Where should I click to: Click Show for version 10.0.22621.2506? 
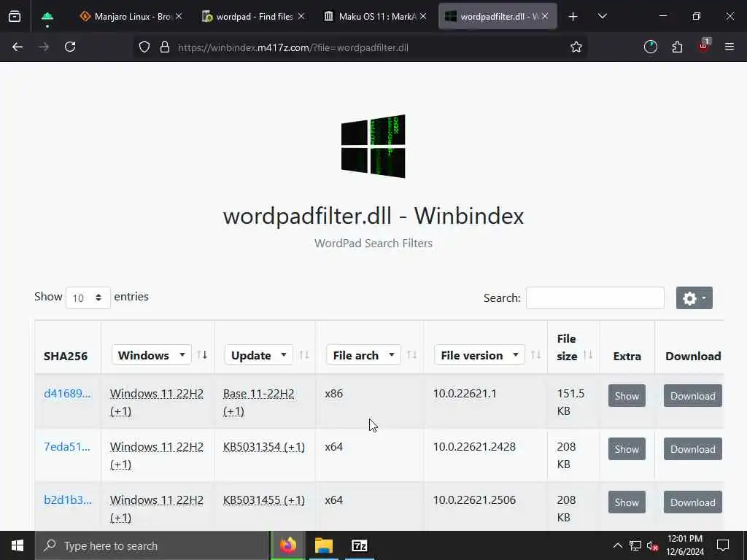click(x=627, y=502)
